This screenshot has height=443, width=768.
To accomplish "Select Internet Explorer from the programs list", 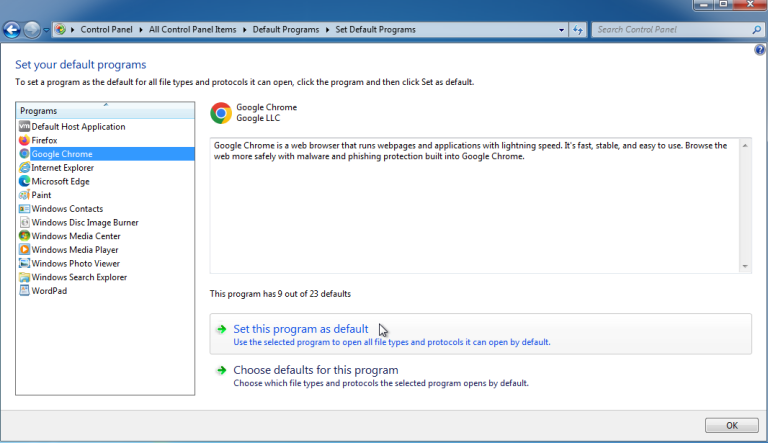I will (62, 168).
